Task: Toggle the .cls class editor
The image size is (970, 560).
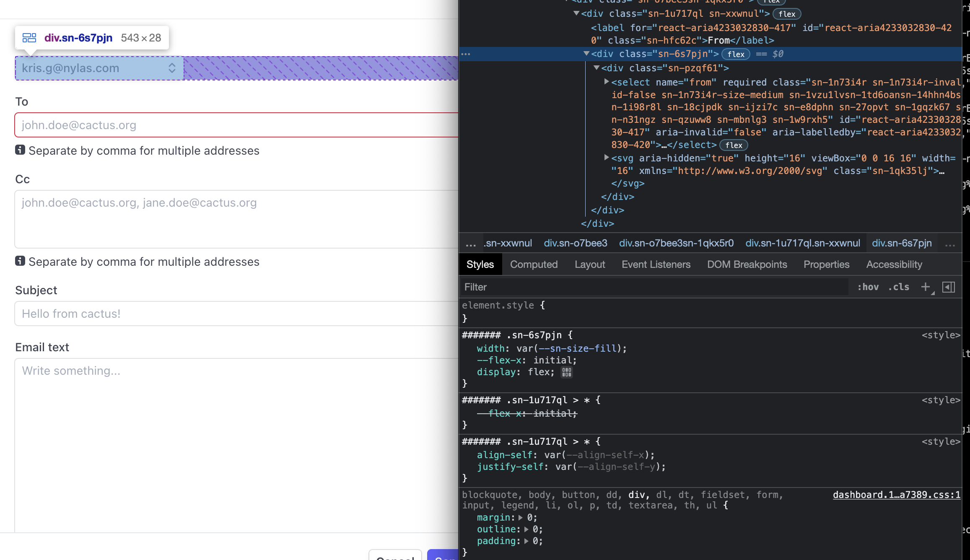Action: (898, 287)
